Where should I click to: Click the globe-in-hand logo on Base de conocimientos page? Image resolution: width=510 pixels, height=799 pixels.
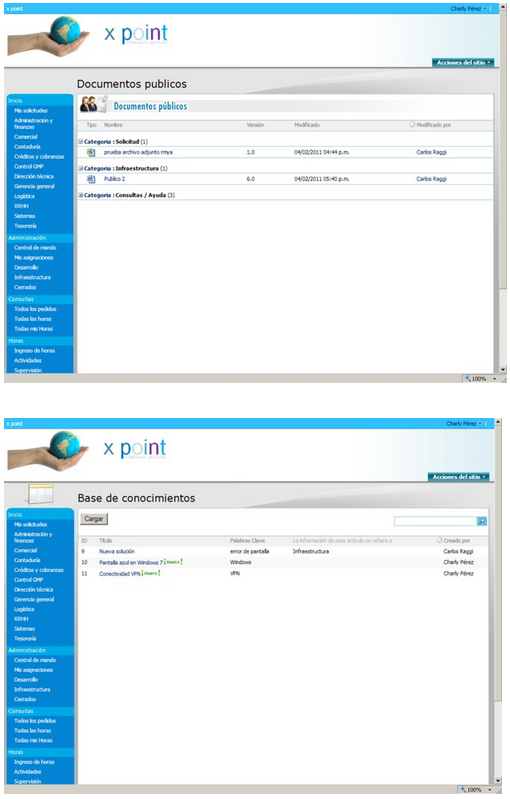[x=48, y=450]
